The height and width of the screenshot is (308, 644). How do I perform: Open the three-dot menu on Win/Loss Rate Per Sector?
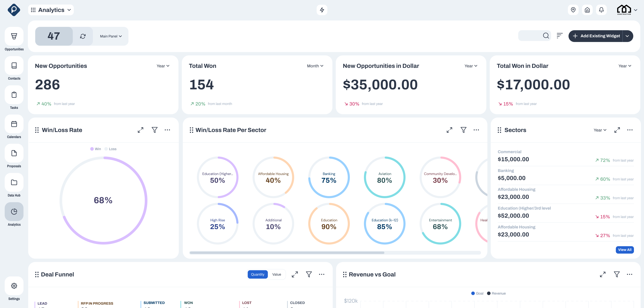[476, 130]
